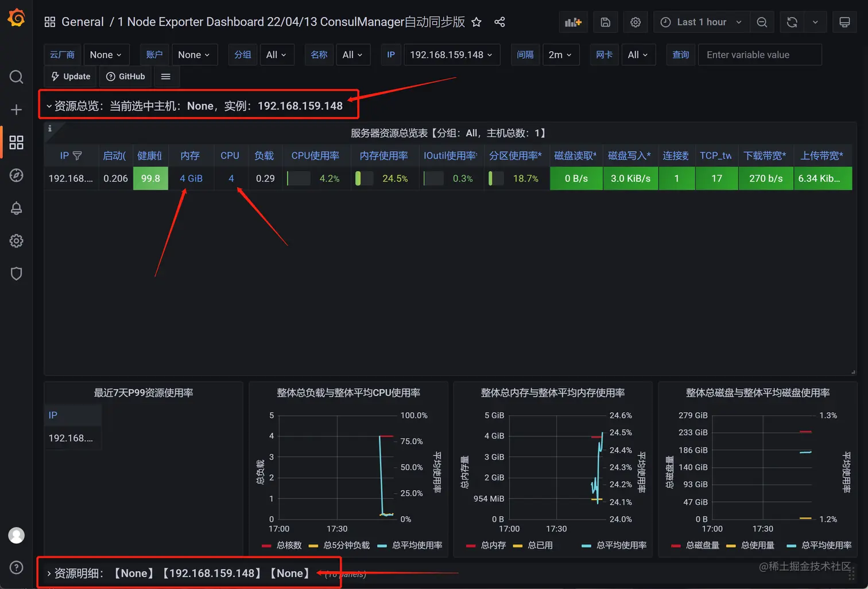Open the 整体总内存与整体平均内存使用率 panel title menu

click(553, 393)
